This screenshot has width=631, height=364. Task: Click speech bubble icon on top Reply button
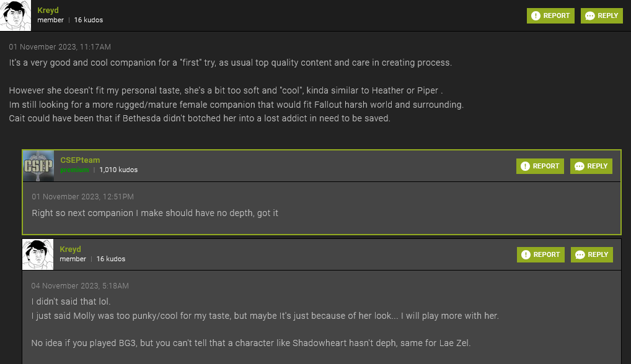590,15
